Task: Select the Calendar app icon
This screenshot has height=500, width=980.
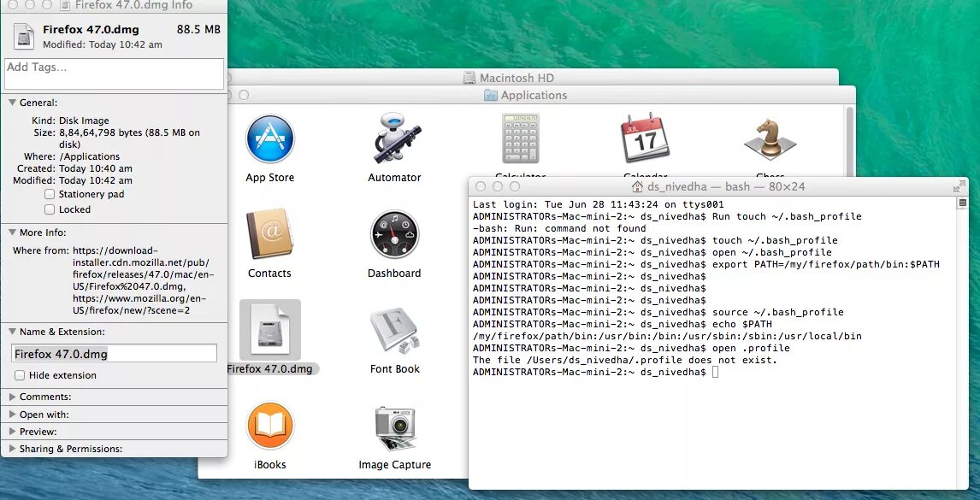Action: (x=645, y=138)
